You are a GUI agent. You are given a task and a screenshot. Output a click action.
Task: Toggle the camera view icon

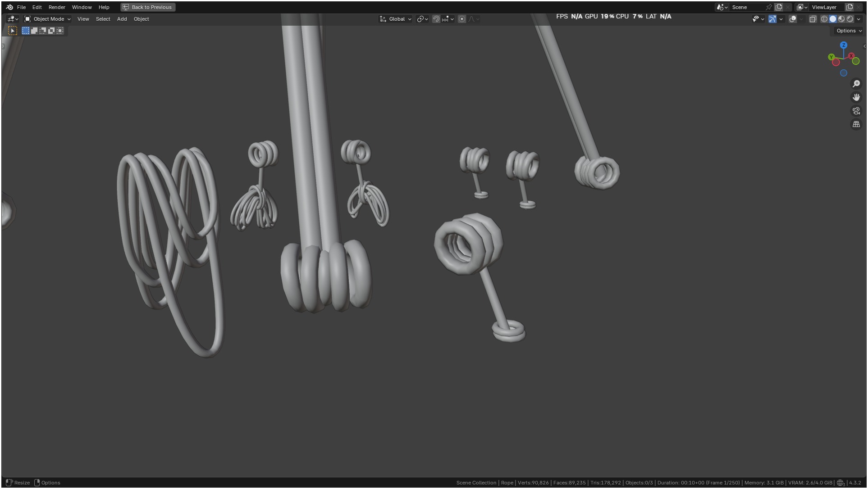[x=856, y=111]
